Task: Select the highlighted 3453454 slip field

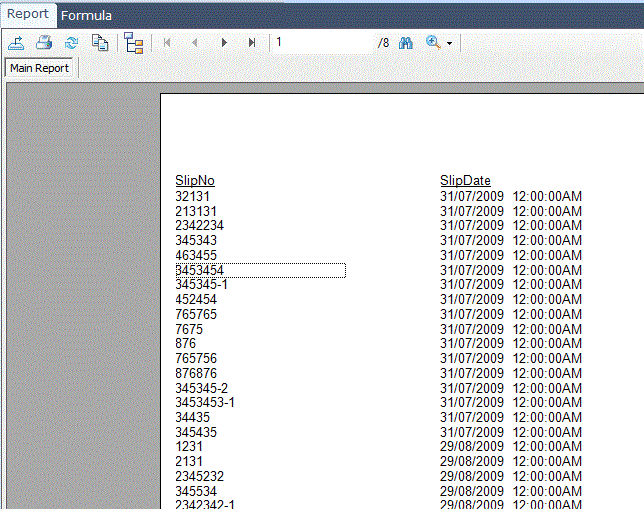Action: point(260,271)
